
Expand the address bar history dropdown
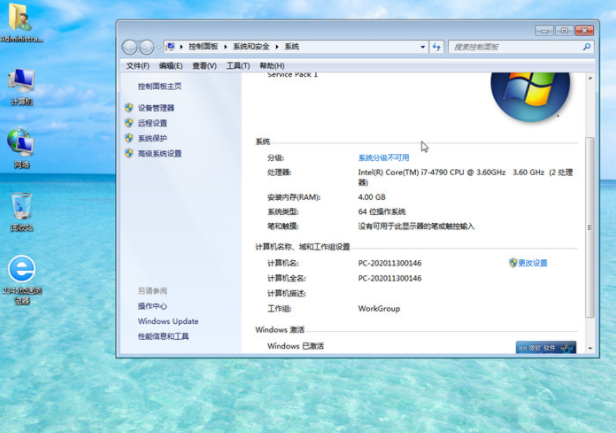[x=423, y=47]
